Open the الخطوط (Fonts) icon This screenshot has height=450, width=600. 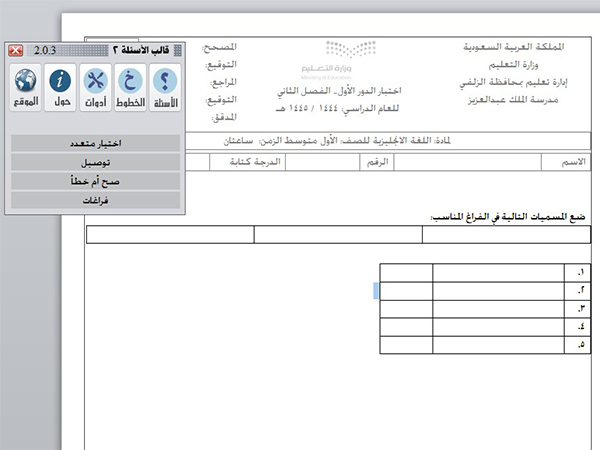pos(130,88)
